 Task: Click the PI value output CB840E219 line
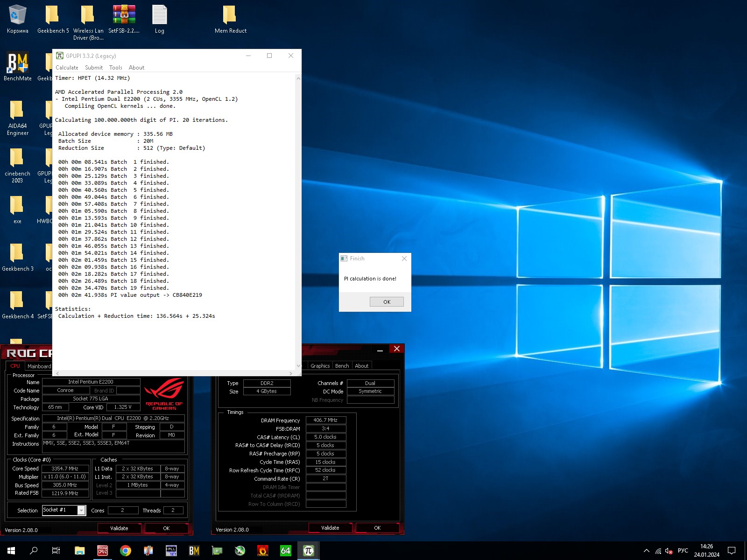click(x=130, y=295)
